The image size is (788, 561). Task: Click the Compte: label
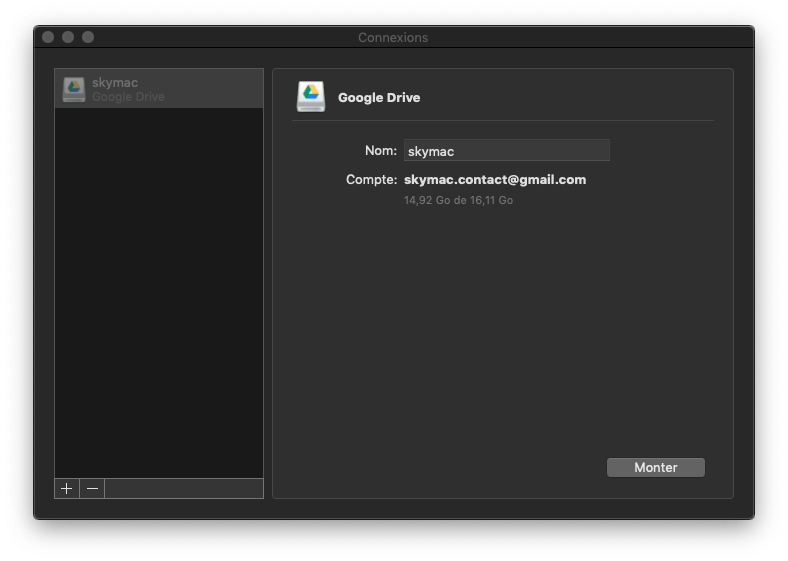pos(371,179)
